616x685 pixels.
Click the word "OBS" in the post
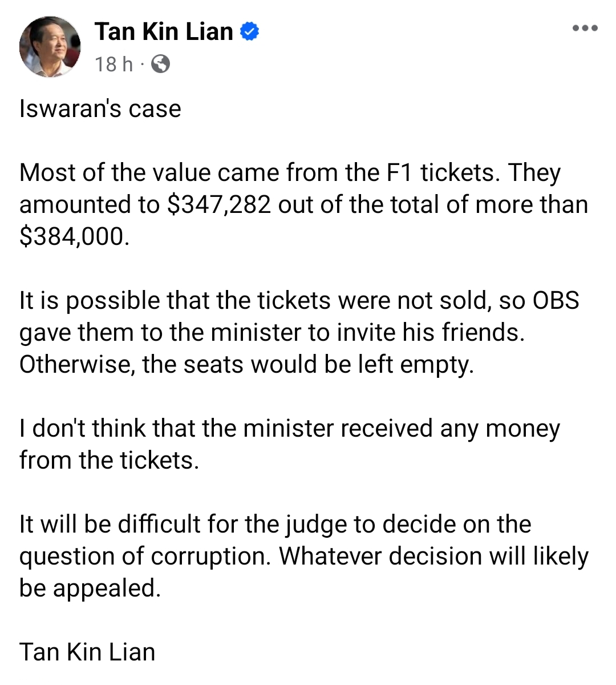point(556,300)
